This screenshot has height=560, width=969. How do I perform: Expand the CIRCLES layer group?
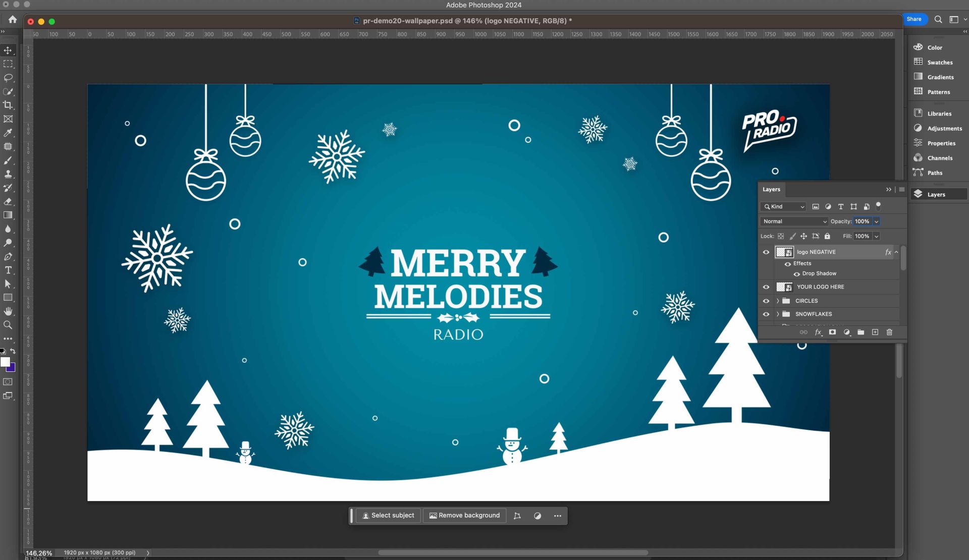click(x=778, y=301)
